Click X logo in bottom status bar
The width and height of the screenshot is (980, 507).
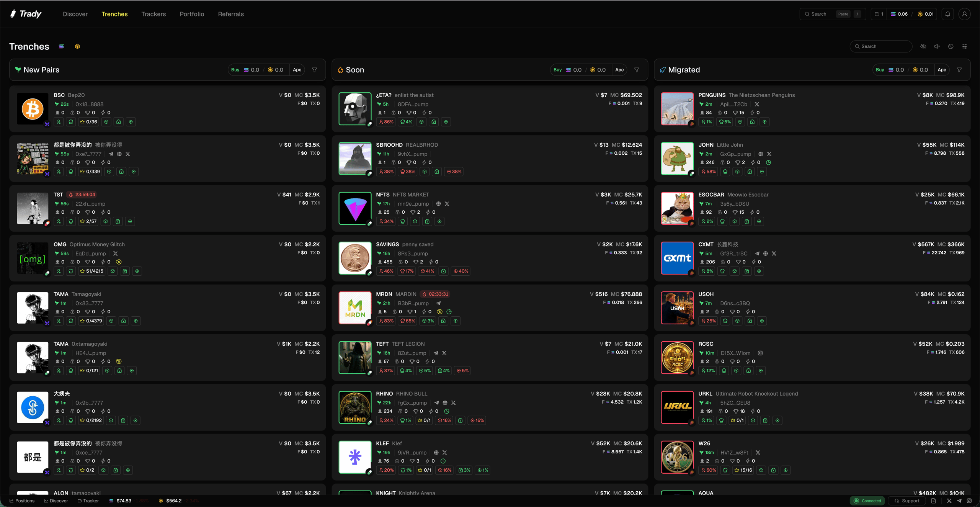point(949,501)
